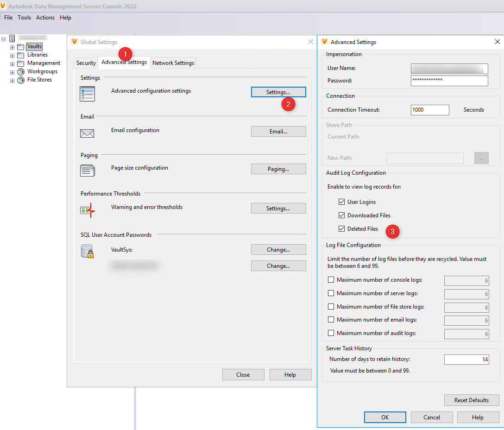
Task: Click the Performance Thresholds warning icon
Action: point(87,209)
